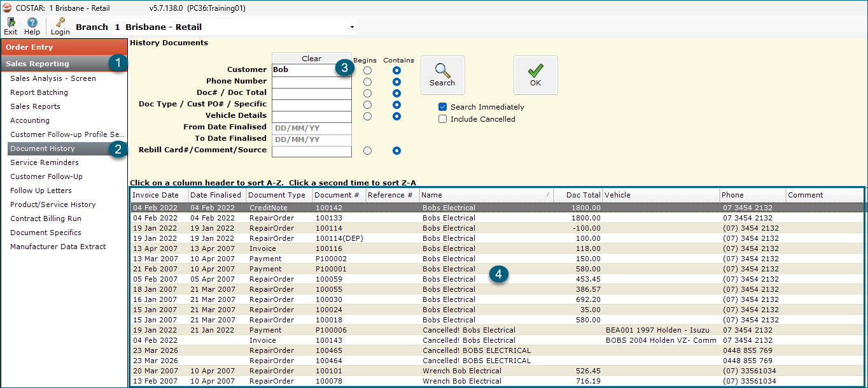Select Begins radio for Doc# / Doc Total
Screen dimensions: 868x388
click(x=368, y=93)
